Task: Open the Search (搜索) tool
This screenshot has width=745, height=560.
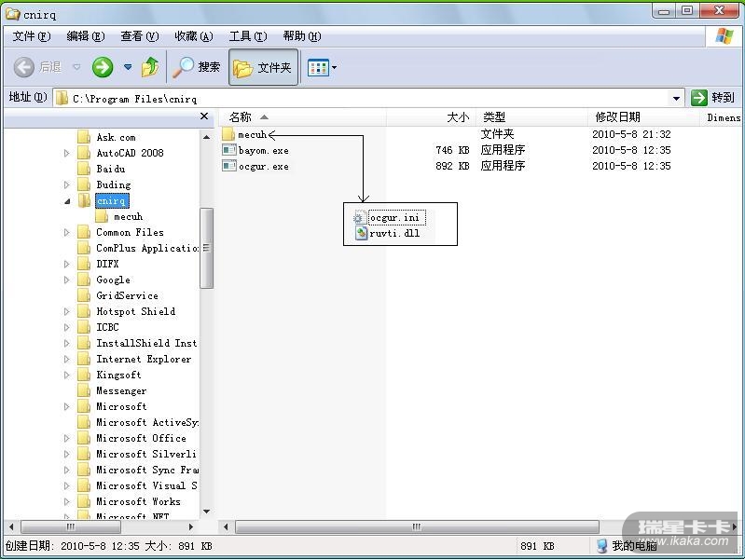Action: (196, 67)
